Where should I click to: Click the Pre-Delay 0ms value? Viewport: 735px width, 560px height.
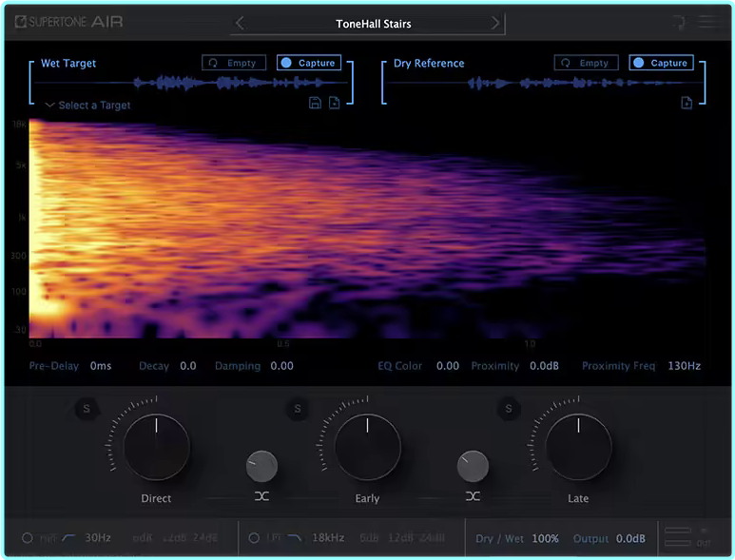pos(101,366)
